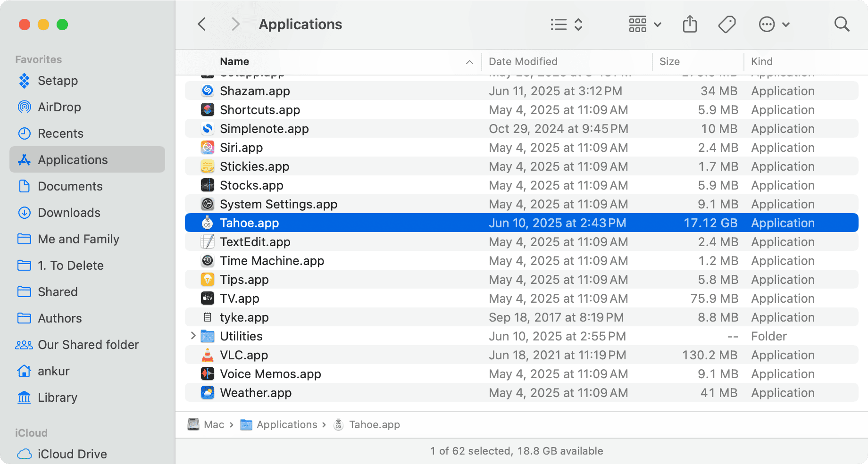This screenshot has height=464, width=868.
Task: Select the Shazam.app file name
Action: (x=255, y=91)
